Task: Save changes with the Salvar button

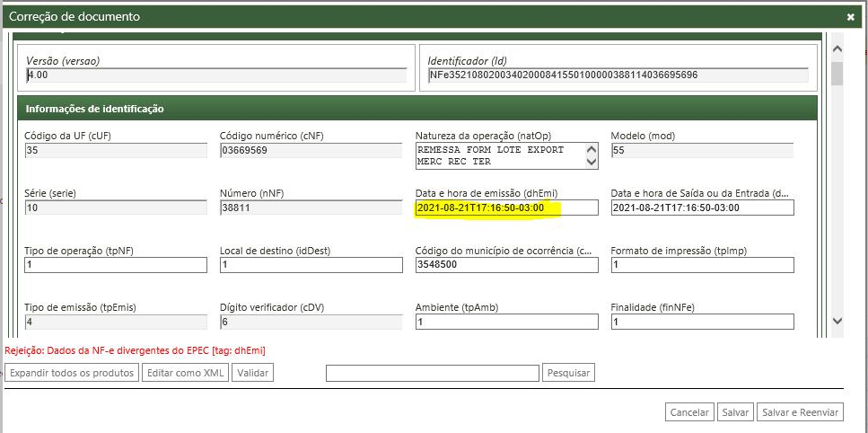Action: [735, 412]
